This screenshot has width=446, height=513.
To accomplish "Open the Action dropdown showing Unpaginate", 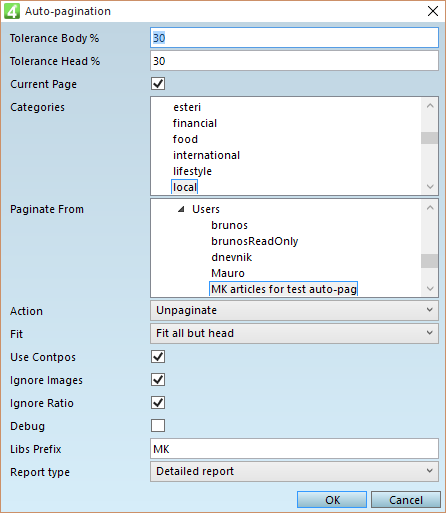I will tap(294, 310).
